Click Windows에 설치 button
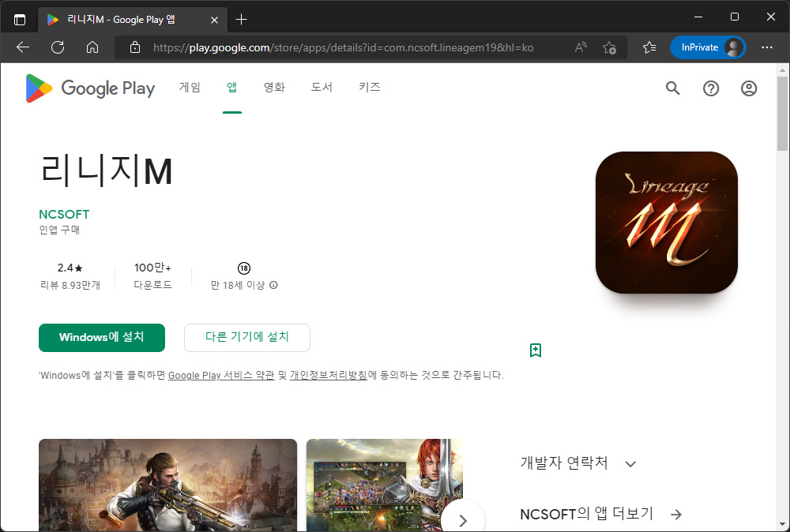The width and height of the screenshot is (790, 532). click(x=102, y=337)
